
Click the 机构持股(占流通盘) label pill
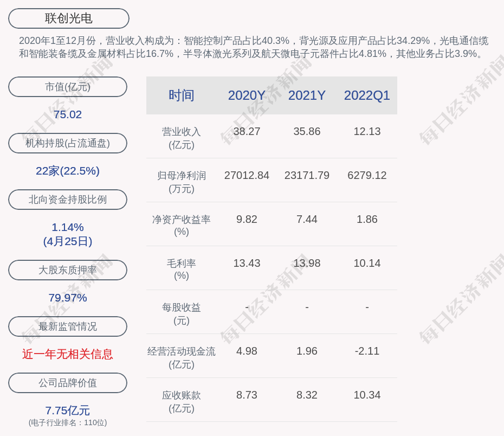[x=68, y=143]
